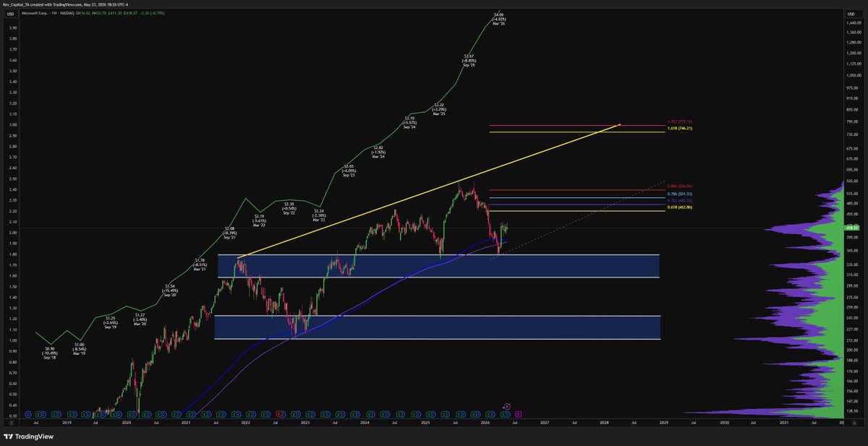The image size is (868, 446).
Task: Click the $0.96 Sep '18 EPS label
Action: (x=50, y=353)
